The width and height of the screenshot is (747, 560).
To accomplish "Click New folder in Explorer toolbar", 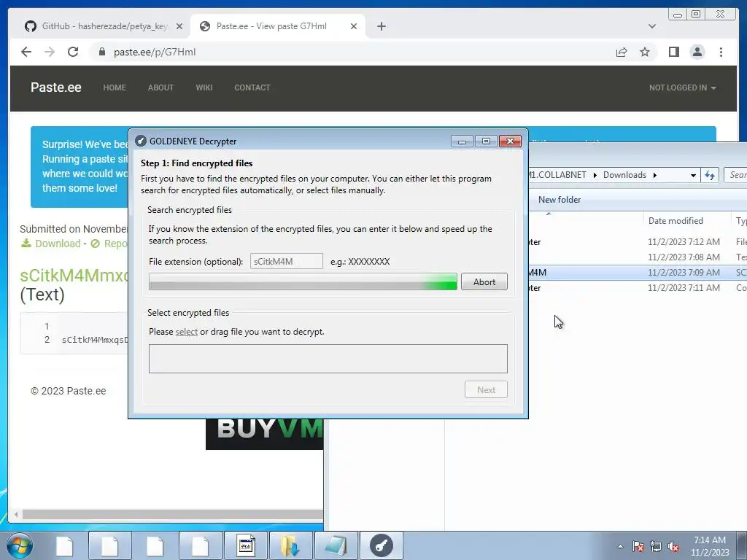I will tap(560, 200).
